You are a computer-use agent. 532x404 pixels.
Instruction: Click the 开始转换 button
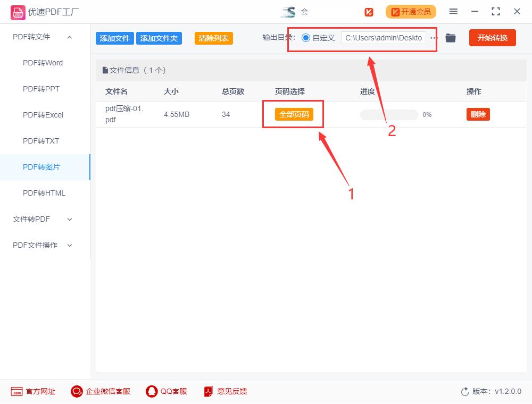click(492, 38)
